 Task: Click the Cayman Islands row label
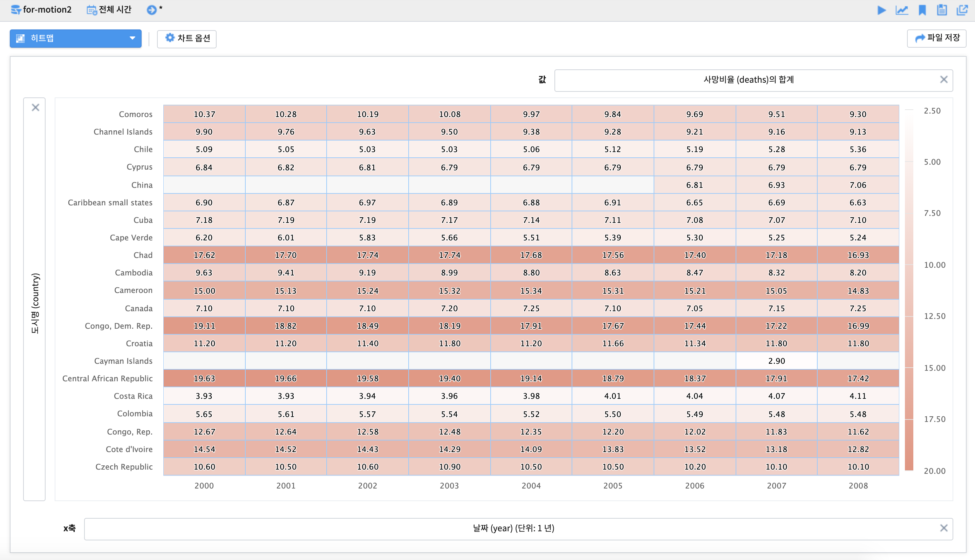click(123, 361)
